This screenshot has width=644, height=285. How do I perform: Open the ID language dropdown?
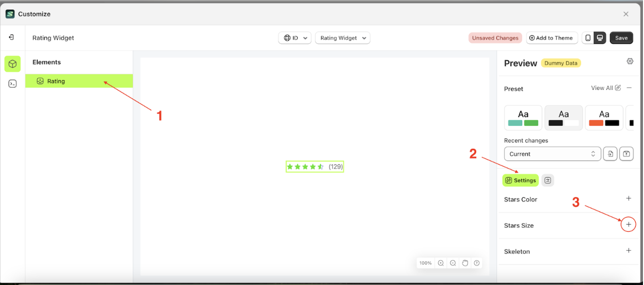[295, 38]
